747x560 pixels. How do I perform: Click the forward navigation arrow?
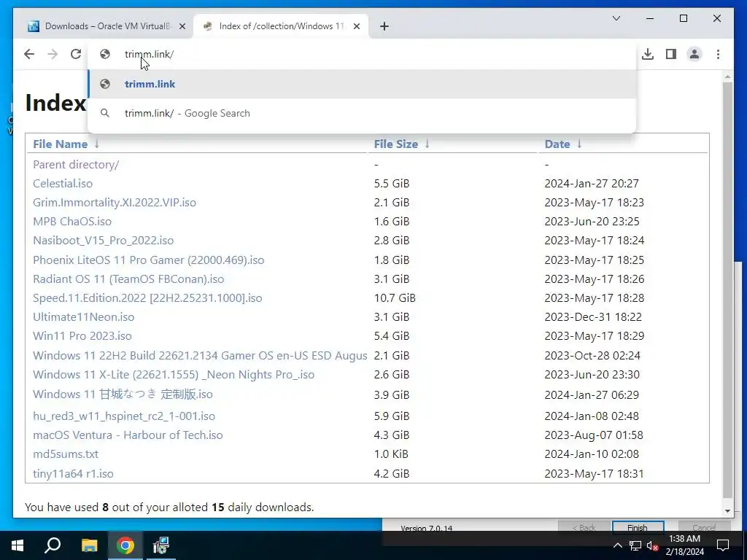53,54
